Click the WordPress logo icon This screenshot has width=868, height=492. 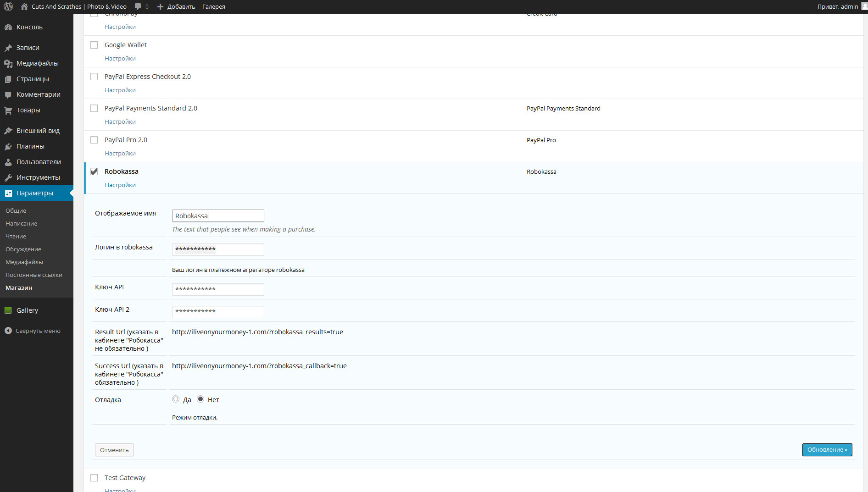point(8,6)
